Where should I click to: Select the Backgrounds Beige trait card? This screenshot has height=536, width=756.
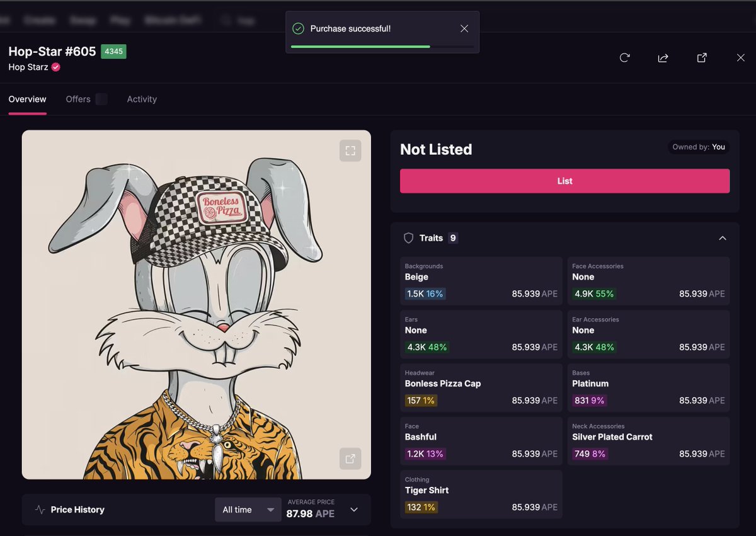481,281
